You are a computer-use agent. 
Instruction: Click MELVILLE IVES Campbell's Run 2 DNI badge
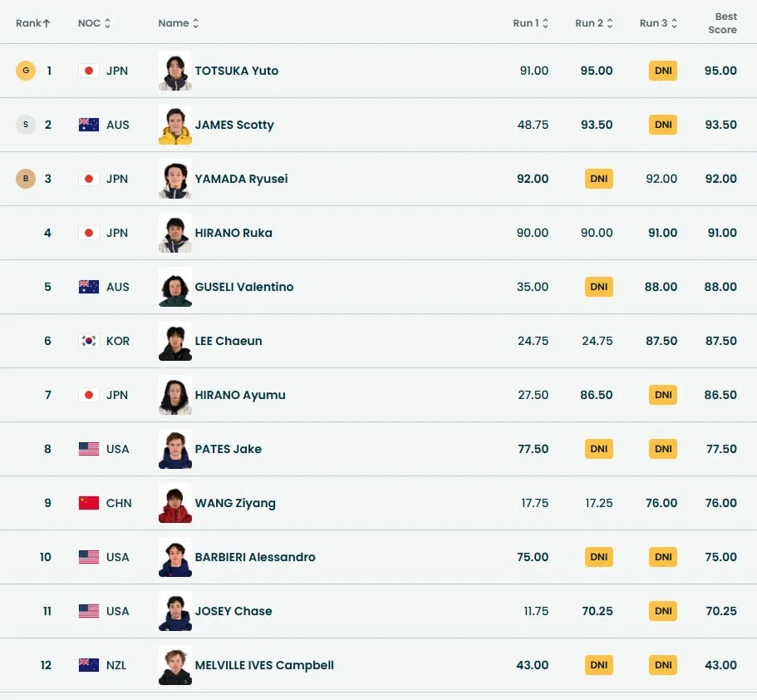point(599,665)
